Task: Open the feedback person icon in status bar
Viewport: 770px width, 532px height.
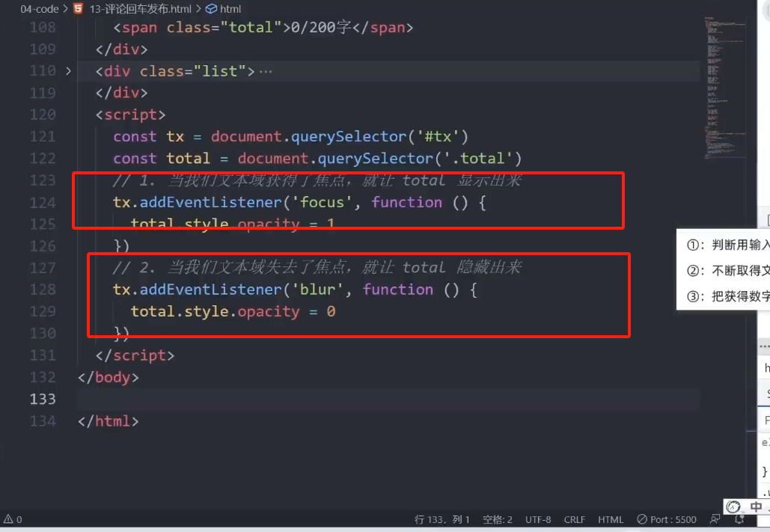Action: [x=715, y=519]
